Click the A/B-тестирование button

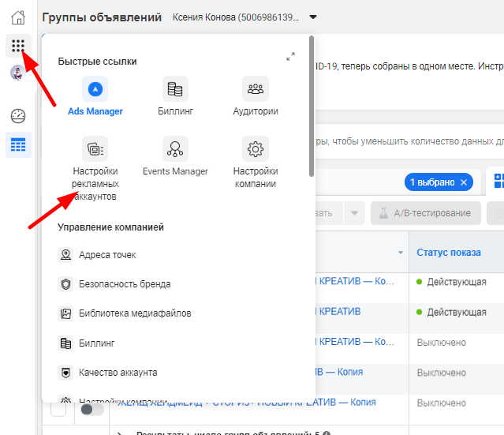[x=426, y=213]
